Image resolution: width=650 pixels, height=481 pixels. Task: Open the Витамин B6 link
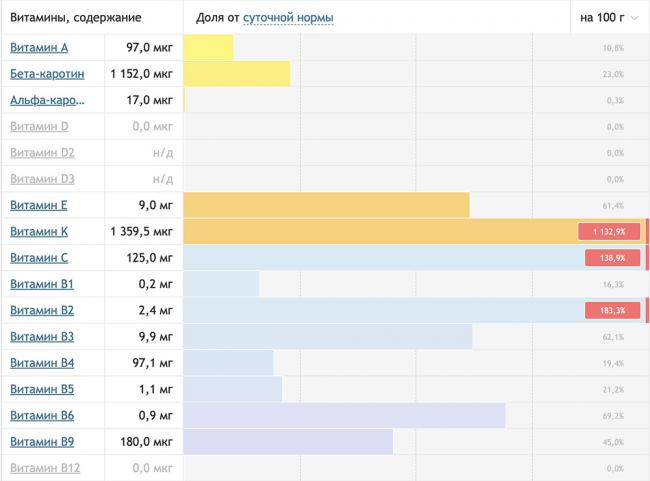click(41, 415)
